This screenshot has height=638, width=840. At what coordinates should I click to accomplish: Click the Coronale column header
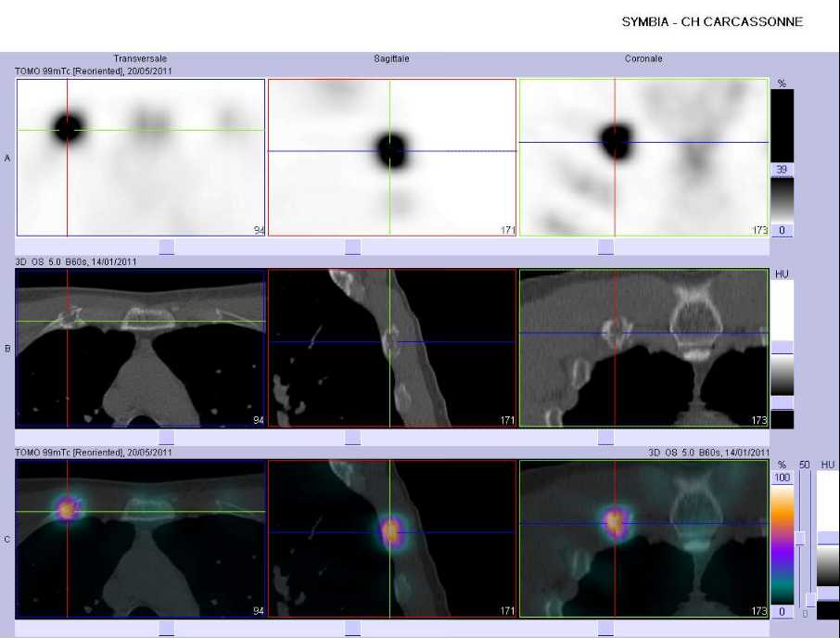643,58
